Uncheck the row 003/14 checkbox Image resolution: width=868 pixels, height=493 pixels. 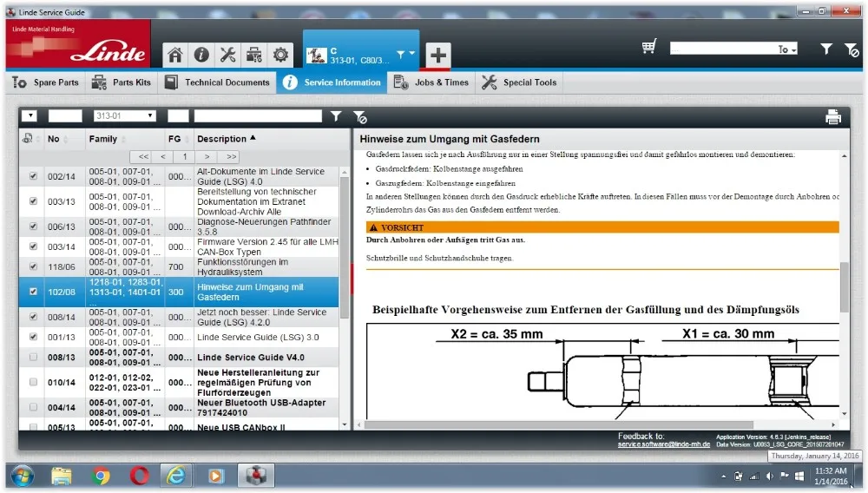click(33, 246)
